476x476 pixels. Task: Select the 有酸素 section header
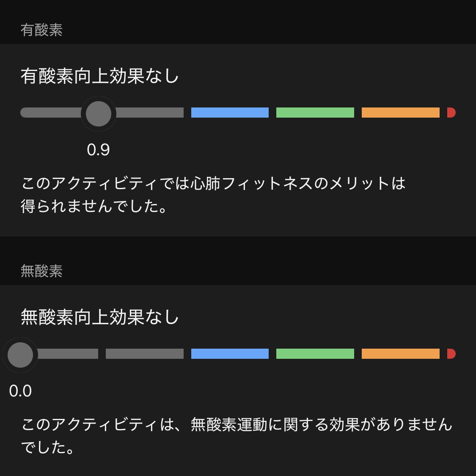41,30
